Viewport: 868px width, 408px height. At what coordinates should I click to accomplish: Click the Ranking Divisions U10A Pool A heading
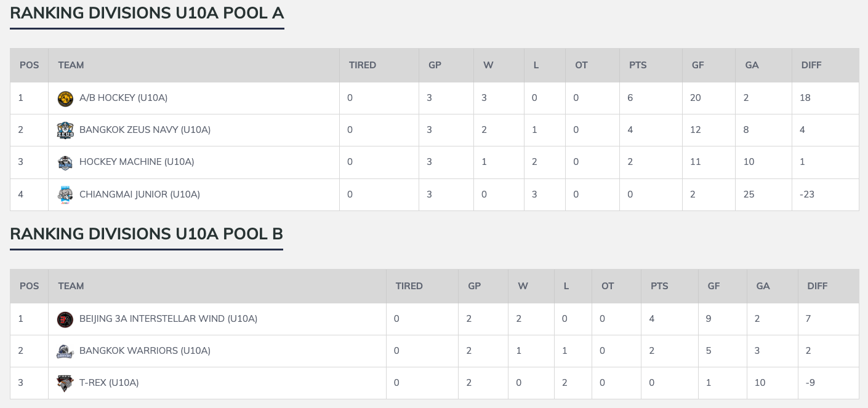coord(147,14)
